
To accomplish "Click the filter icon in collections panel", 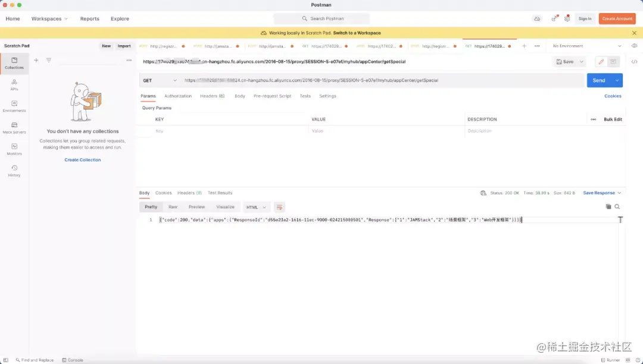I will click(x=48, y=60).
